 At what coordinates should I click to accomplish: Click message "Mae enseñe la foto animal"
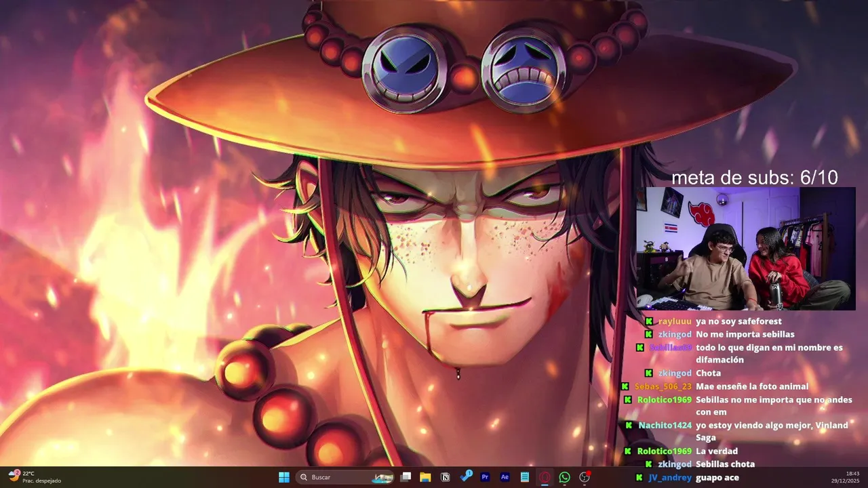pos(752,386)
